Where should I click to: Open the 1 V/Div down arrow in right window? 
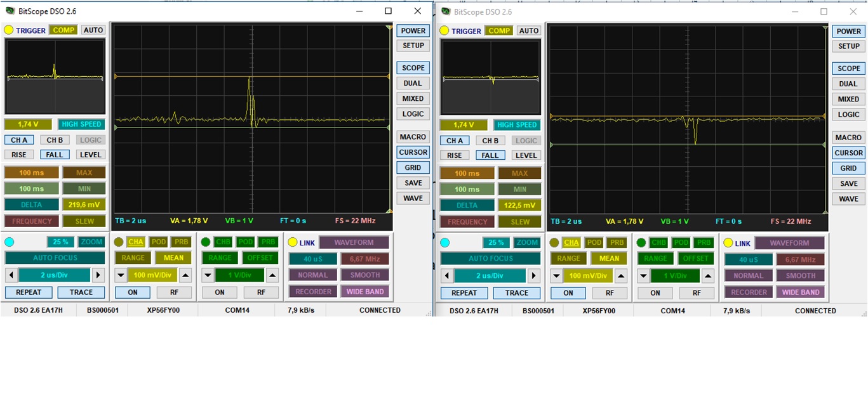coord(643,276)
